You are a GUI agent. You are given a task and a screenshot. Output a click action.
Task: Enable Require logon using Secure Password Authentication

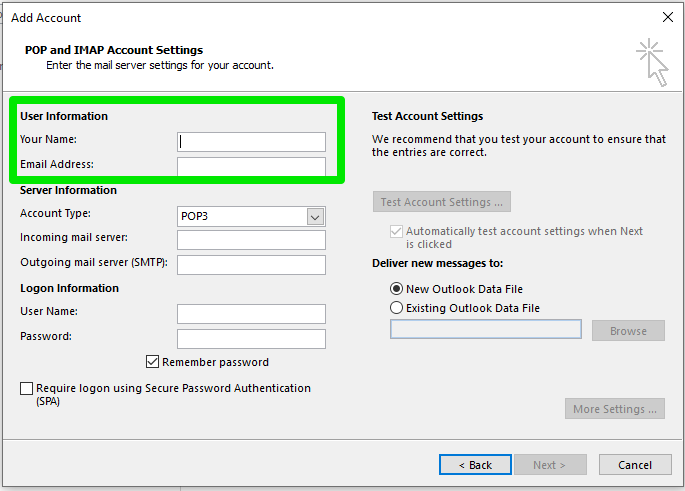[27, 388]
